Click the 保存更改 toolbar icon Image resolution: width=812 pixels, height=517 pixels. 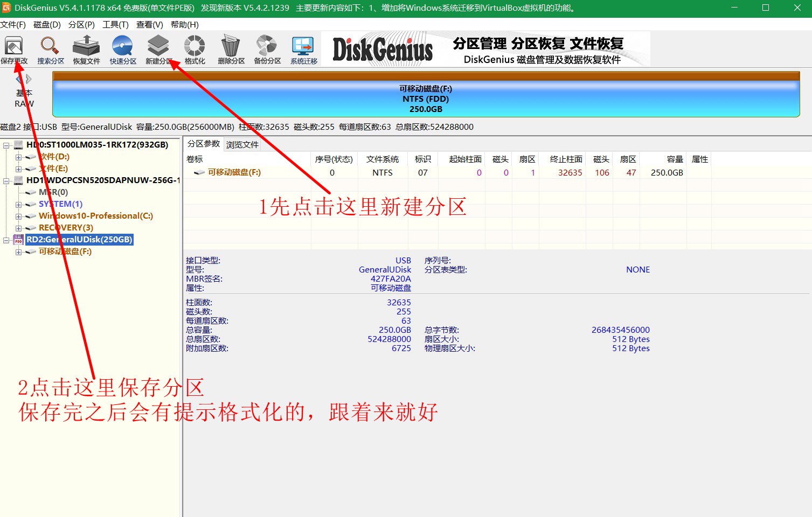coord(14,50)
